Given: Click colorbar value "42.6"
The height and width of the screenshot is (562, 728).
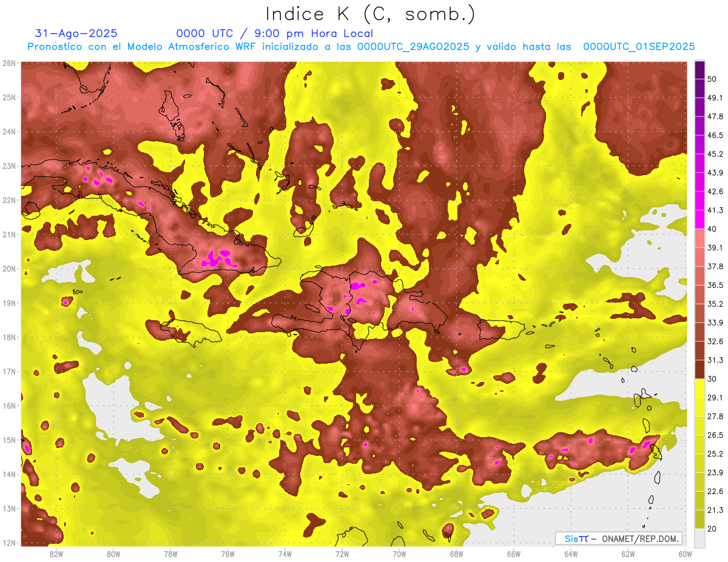Looking at the screenshot, I should 715,192.
